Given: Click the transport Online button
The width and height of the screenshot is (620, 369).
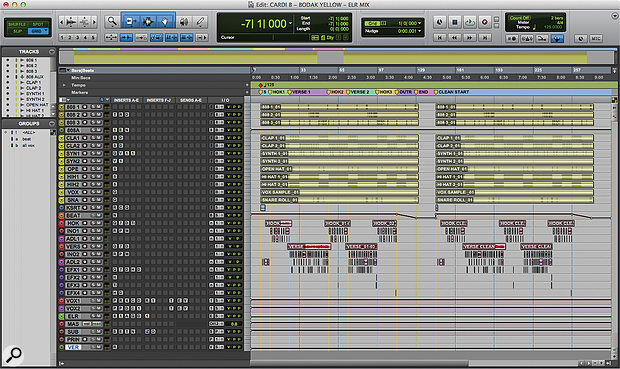Looking at the screenshot, I should pyautogui.click(x=439, y=22).
